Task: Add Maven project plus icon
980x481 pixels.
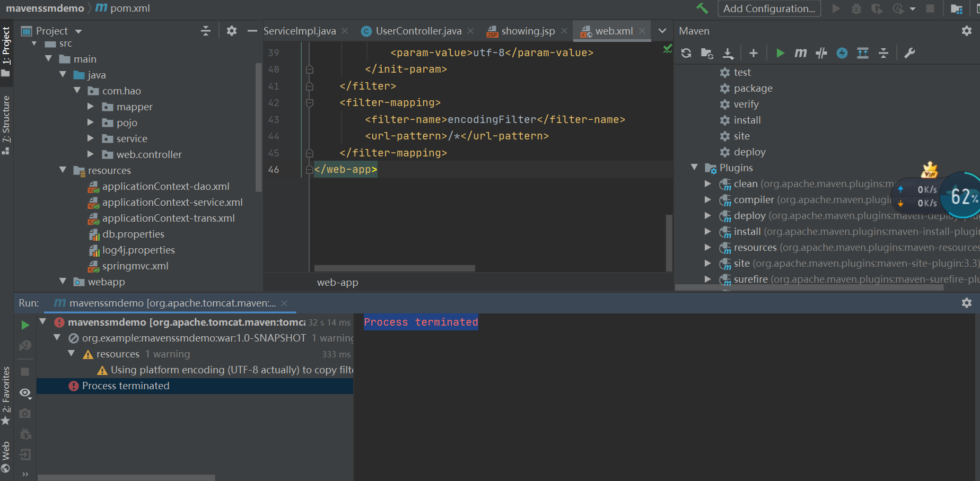Action: coord(753,53)
